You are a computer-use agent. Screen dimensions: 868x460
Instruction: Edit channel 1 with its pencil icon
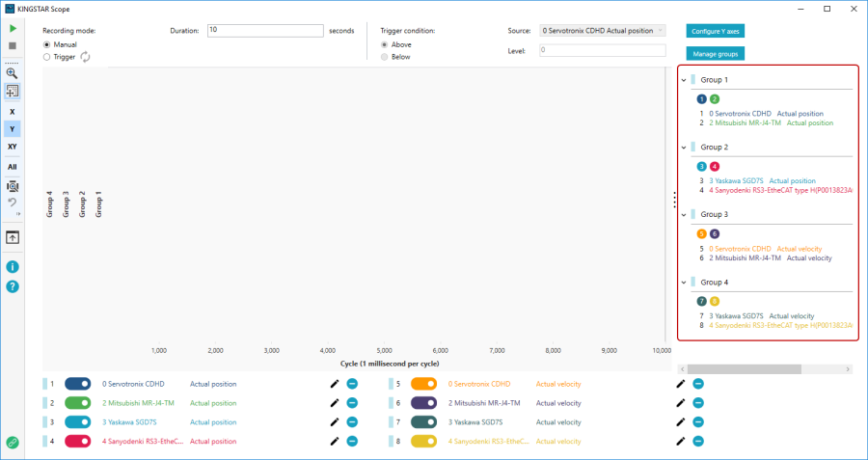pos(335,384)
